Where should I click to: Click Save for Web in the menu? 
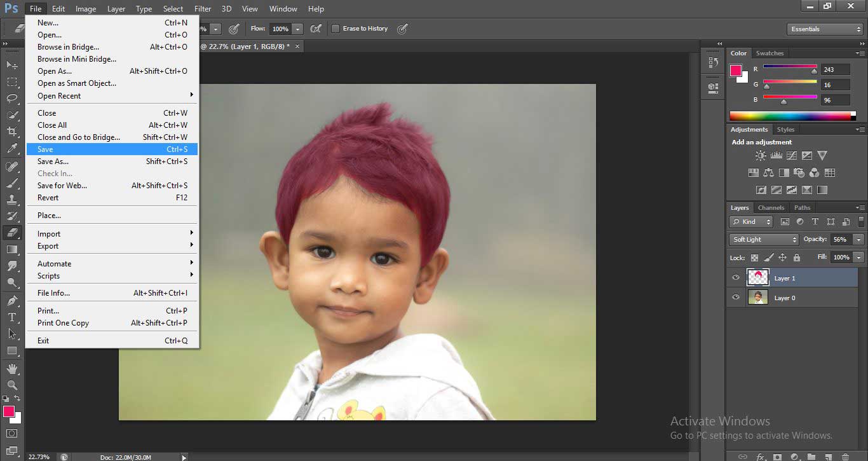click(60, 185)
